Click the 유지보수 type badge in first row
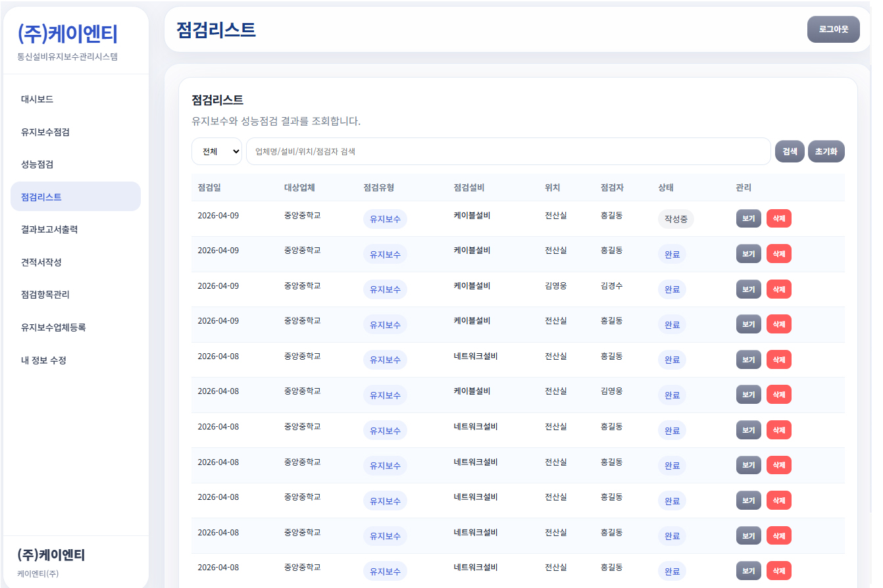Viewport: 883px width, 588px height. click(x=385, y=218)
